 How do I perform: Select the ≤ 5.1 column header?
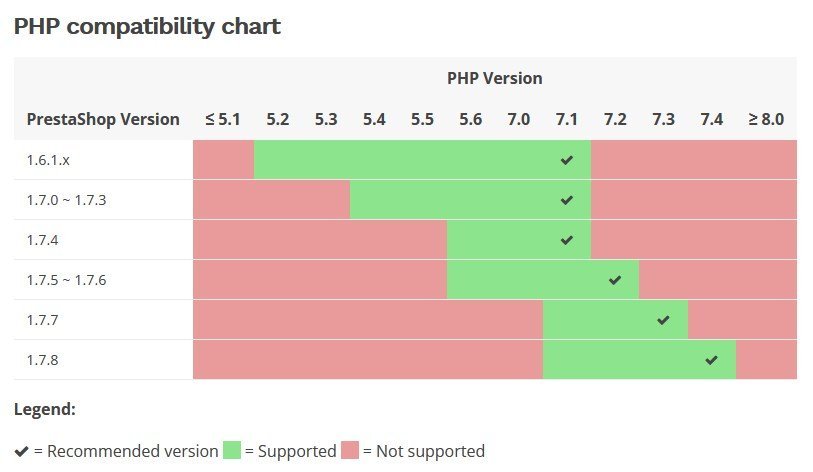pos(223,119)
